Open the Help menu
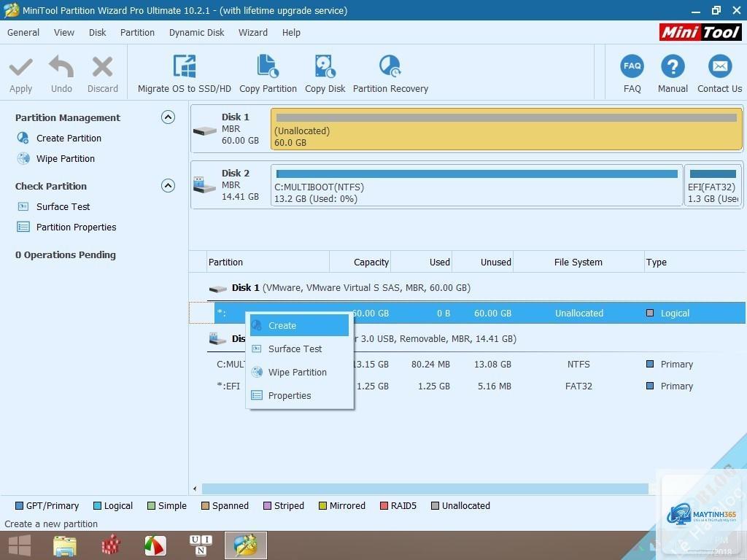This screenshot has height=560, width=747. [291, 32]
